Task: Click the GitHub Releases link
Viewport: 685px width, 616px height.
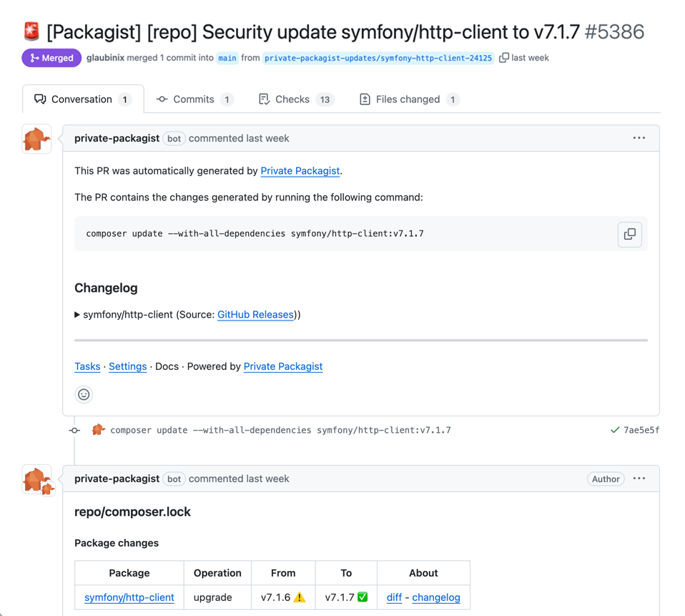Action: (255, 314)
